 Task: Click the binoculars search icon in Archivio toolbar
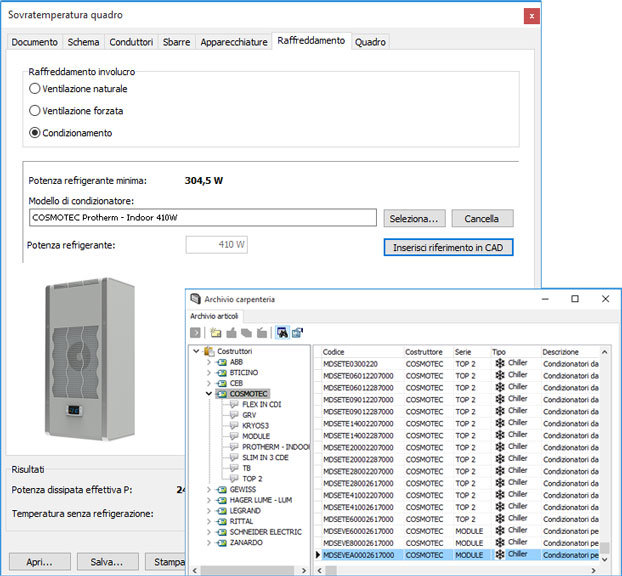tap(282, 332)
